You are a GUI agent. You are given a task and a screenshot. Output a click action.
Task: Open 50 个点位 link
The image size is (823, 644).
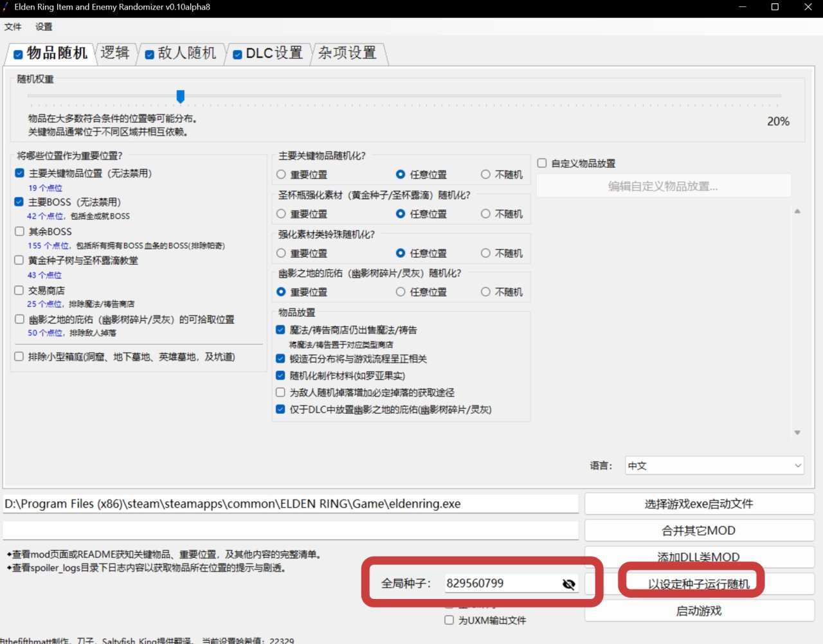pos(45,333)
